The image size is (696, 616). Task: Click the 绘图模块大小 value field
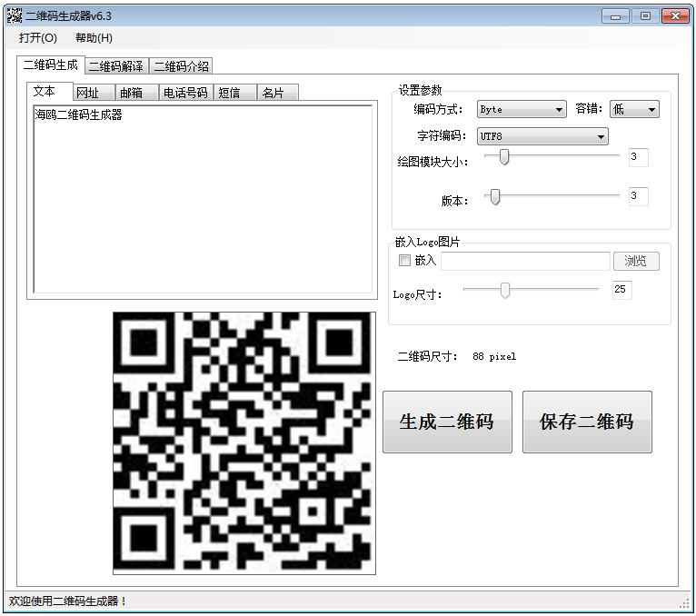(x=638, y=157)
